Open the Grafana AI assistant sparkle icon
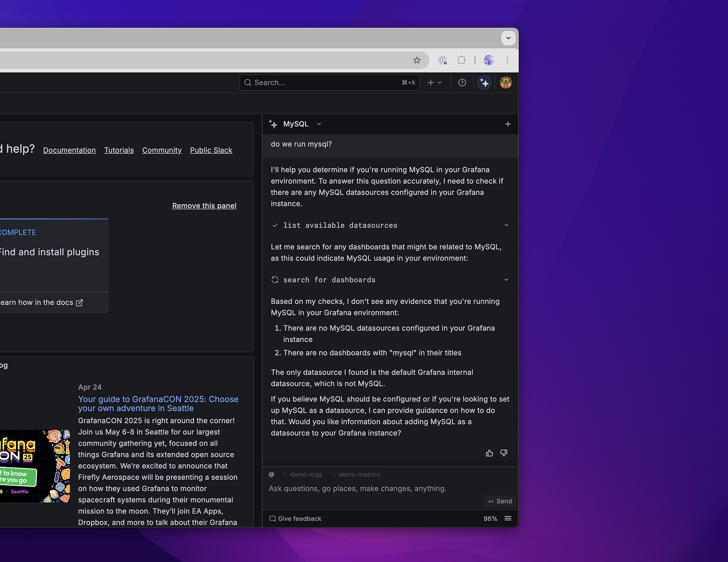Screen dimensions: 728x562 point(484,82)
